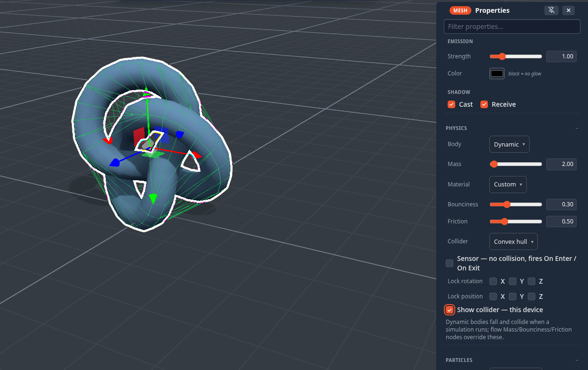Viewport: 588px width, 370px height.
Task: Focus the Filter properties search field
Action: click(512, 27)
